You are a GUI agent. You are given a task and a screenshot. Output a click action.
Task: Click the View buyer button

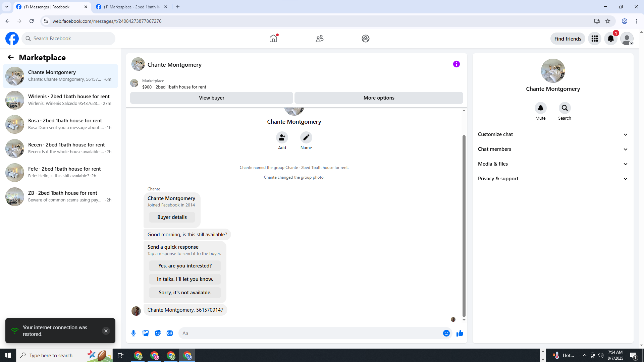click(x=212, y=98)
